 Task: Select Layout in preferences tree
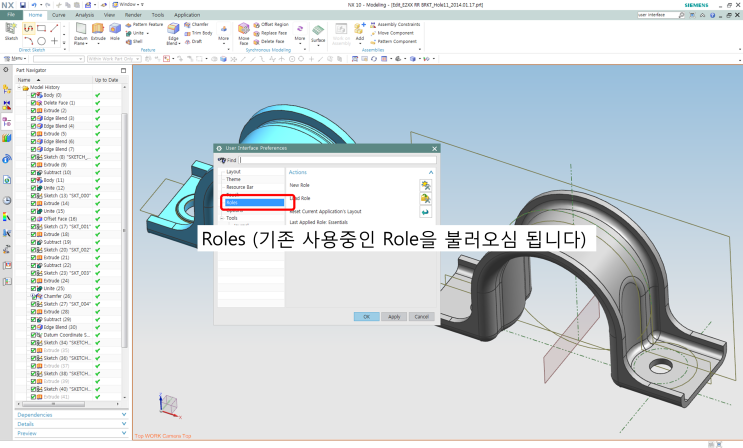[x=233, y=172]
